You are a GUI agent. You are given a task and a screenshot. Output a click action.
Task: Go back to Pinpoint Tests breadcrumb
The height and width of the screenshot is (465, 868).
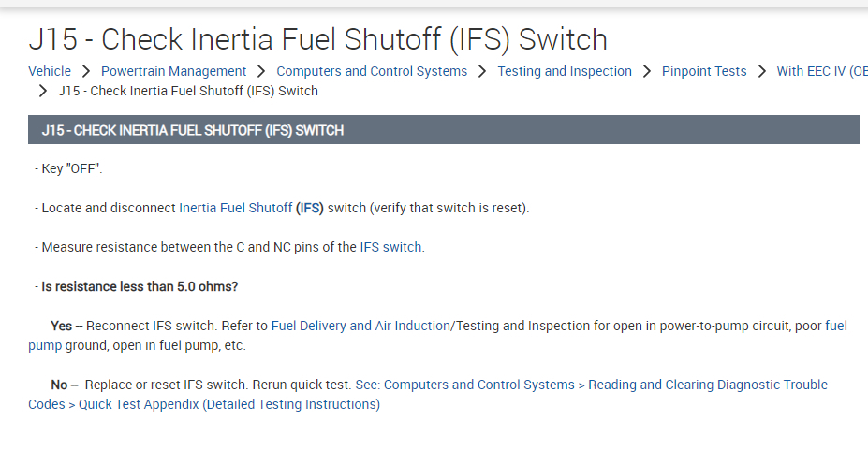click(704, 71)
